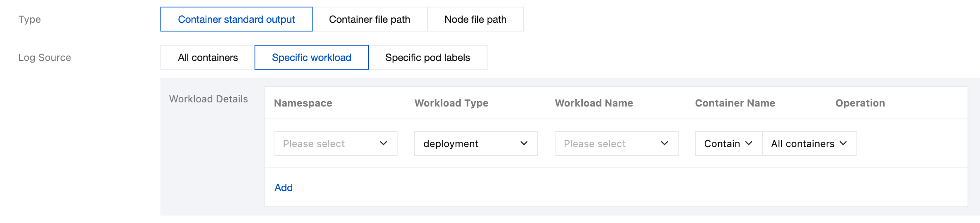Select Container standard output type

(x=236, y=19)
